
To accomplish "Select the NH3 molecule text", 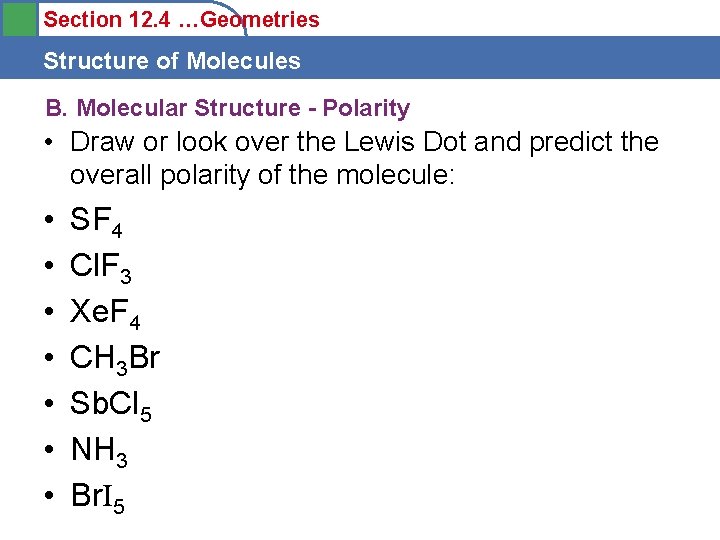I will (99, 451).
